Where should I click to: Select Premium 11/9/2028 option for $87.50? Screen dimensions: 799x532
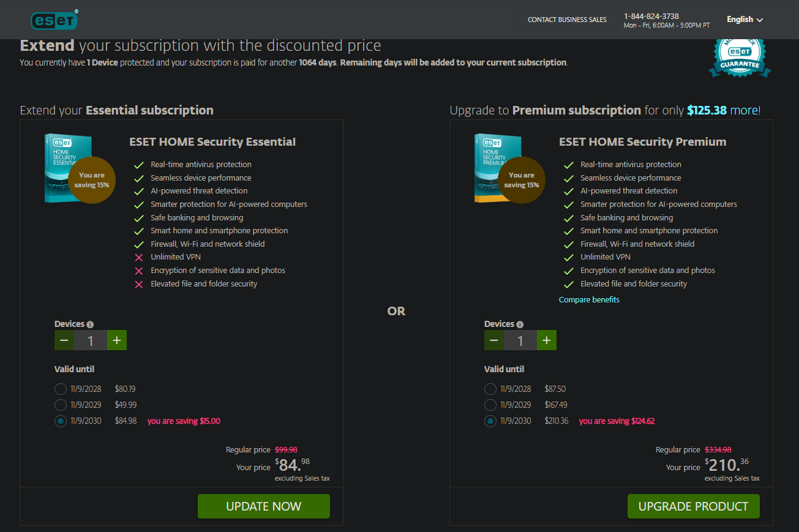(x=490, y=389)
